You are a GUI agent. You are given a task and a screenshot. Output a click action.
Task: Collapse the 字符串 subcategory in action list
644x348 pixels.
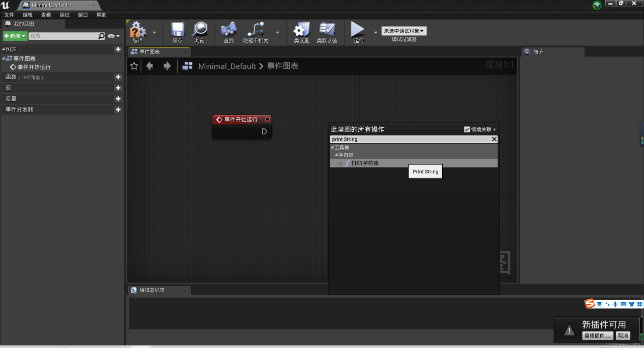[336, 155]
